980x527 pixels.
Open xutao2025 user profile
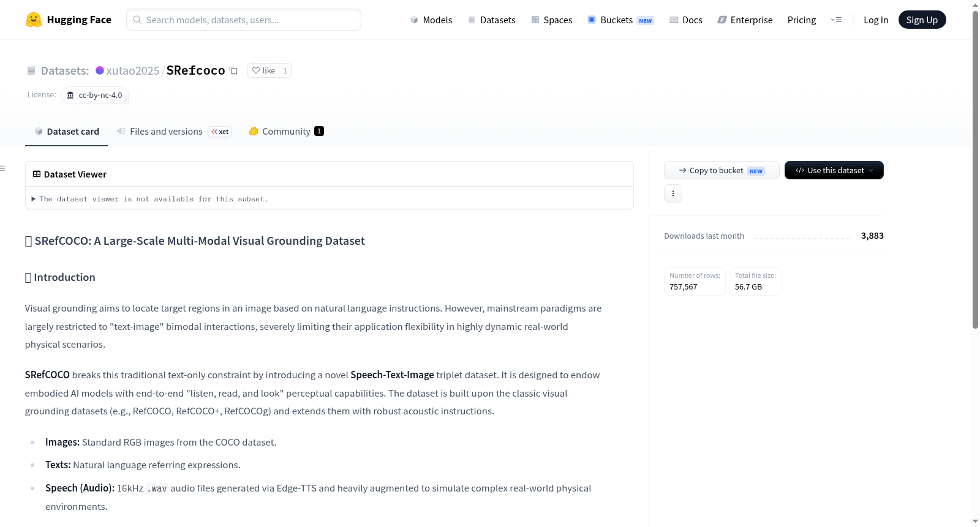click(133, 70)
